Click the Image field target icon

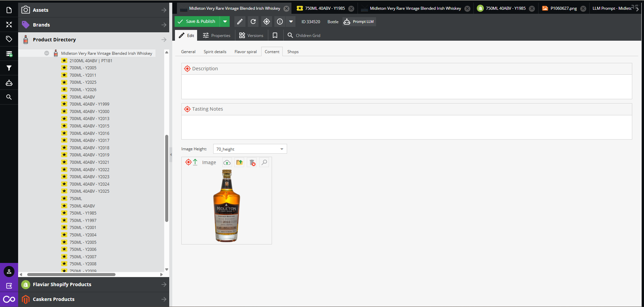click(188, 162)
